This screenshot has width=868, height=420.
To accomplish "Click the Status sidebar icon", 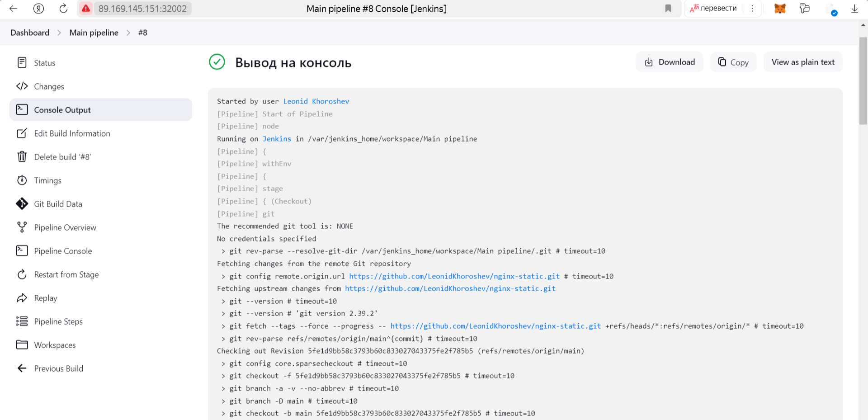I will [22, 62].
